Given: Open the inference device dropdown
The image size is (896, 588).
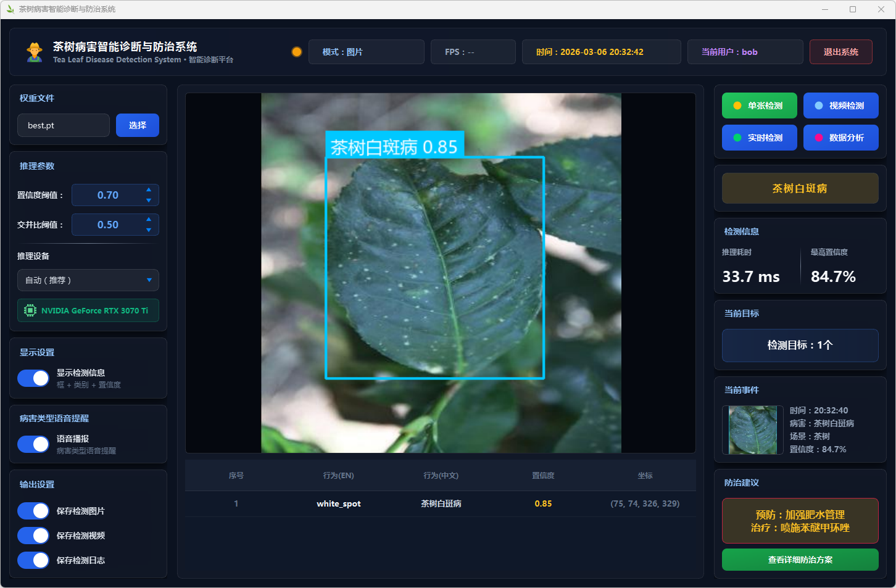Looking at the screenshot, I should point(88,280).
